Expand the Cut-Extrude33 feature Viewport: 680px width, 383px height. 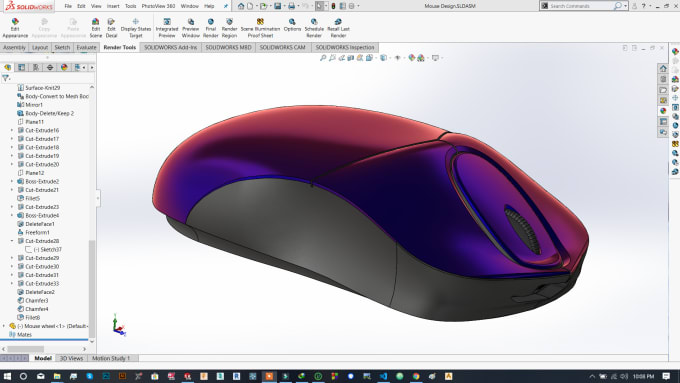[x=12, y=283]
